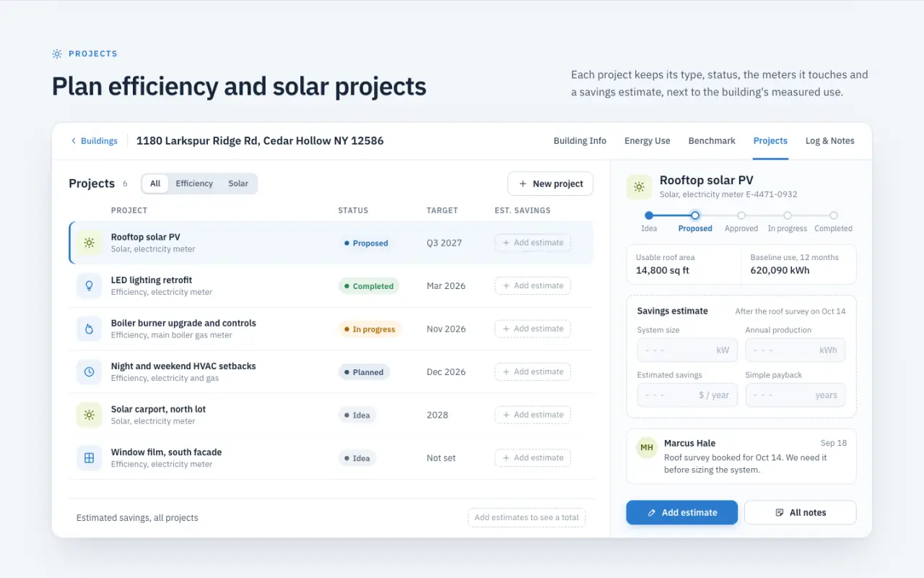Click the Proposed status badge in the table
This screenshot has width=924, height=578.
pyautogui.click(x=367, y=243)
